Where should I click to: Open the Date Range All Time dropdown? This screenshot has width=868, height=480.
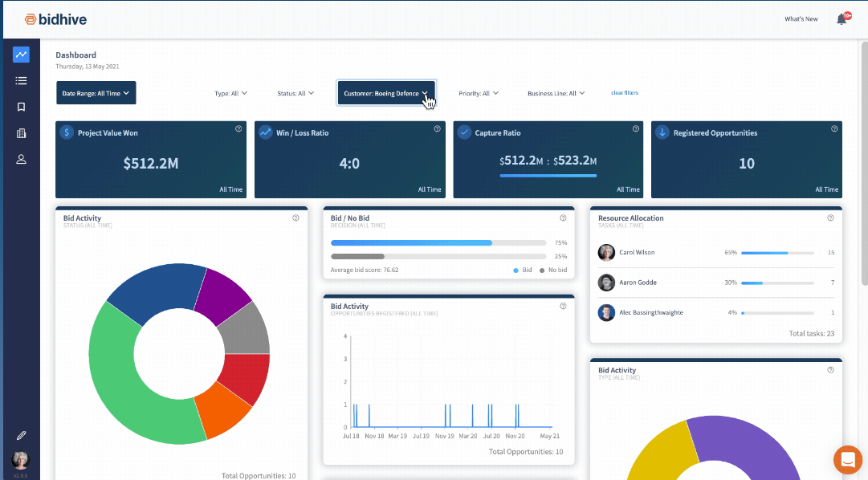(96, 92)
